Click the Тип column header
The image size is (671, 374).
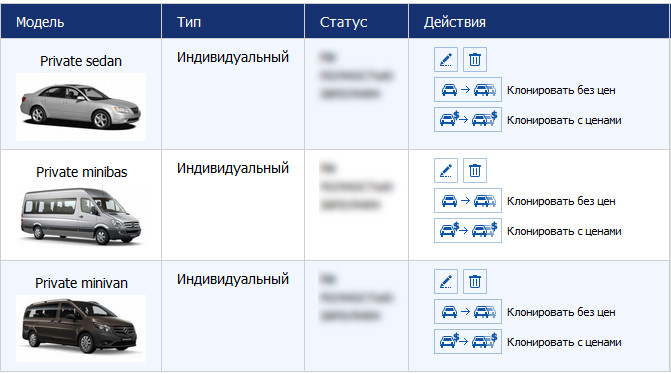click(x=189, y=22)
